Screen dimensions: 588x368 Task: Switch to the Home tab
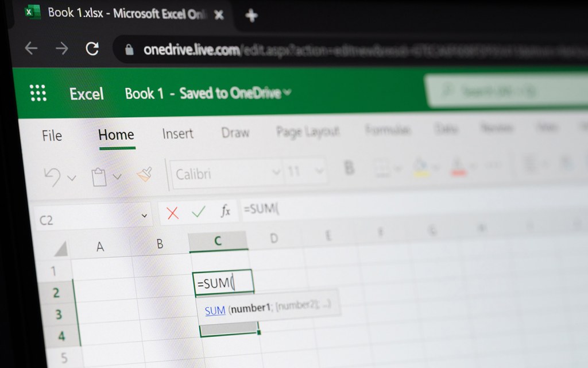click(x=116, y=135)
